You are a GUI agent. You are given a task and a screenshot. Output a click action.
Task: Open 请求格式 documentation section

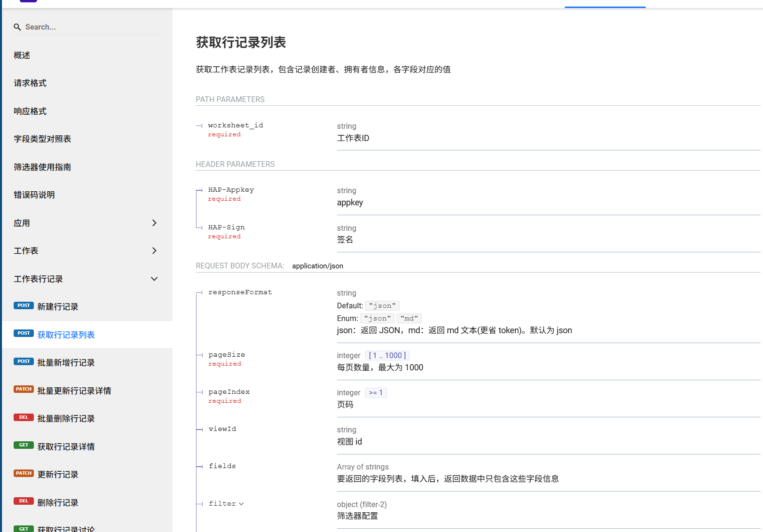(30, 83)
